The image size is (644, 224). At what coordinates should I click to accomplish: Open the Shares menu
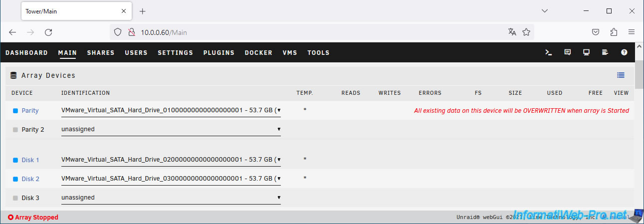pos(101,53)
